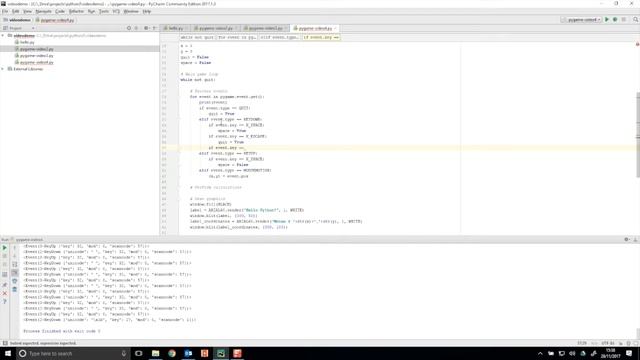Click the tool windows toggle in the status bar corner
This screenshot has width=640, height=360.
4,343
